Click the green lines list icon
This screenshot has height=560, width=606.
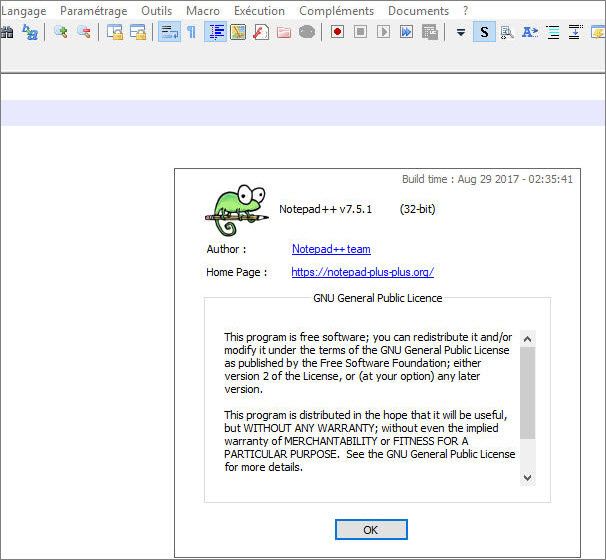[x=553, y=32]
